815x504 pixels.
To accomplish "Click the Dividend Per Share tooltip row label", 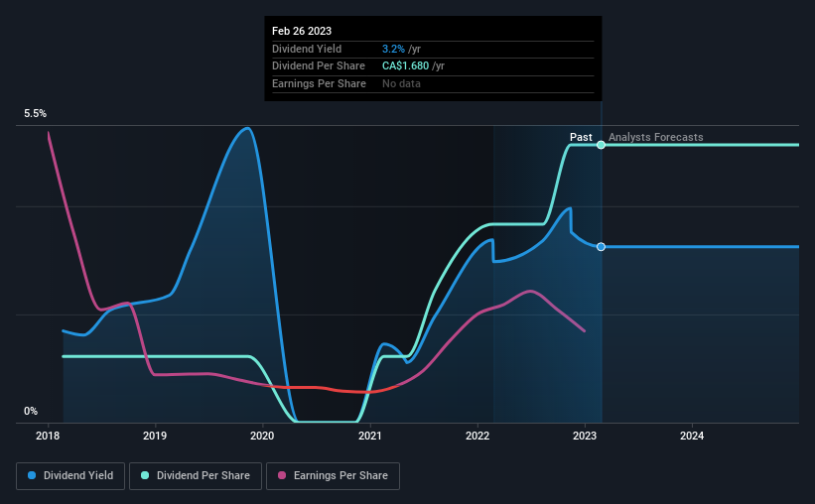I will pyautogui.click(x=319, y=66).
